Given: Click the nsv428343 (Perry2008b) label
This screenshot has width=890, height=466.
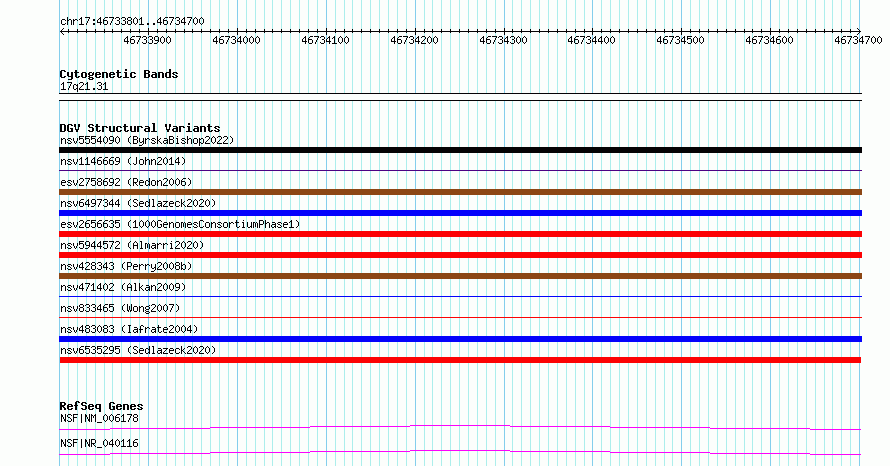Looking at the screenshot, I should tap(126, 266).
